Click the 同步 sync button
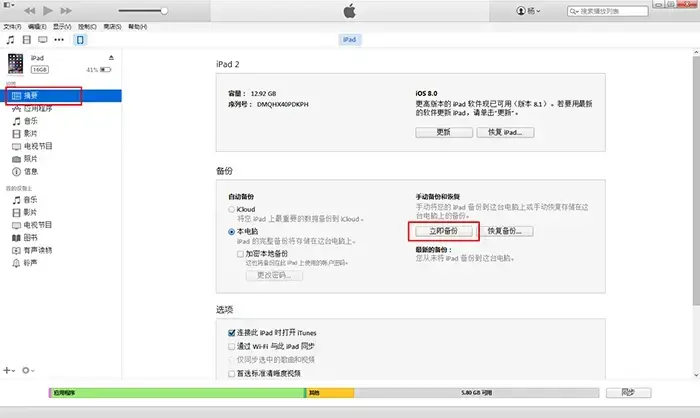The height and width of the screenshot is (418, 700). tap(628, 393)
